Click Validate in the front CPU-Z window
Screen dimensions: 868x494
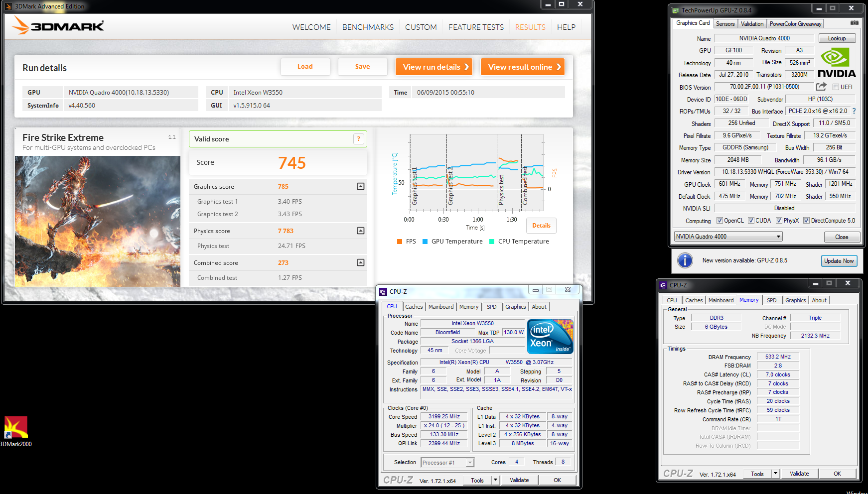pyautogui.click(x=519, y=480)
